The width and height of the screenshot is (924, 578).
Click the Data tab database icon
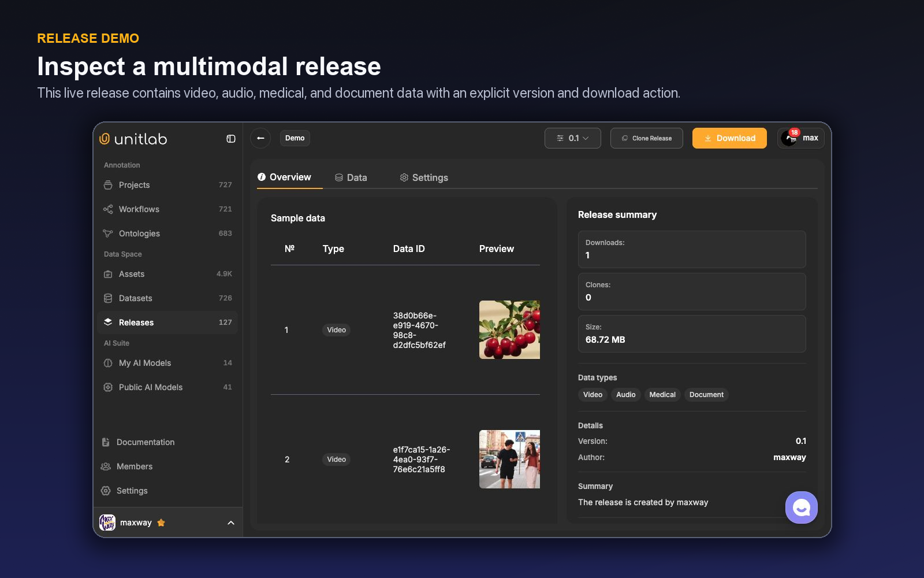(339, 177)
